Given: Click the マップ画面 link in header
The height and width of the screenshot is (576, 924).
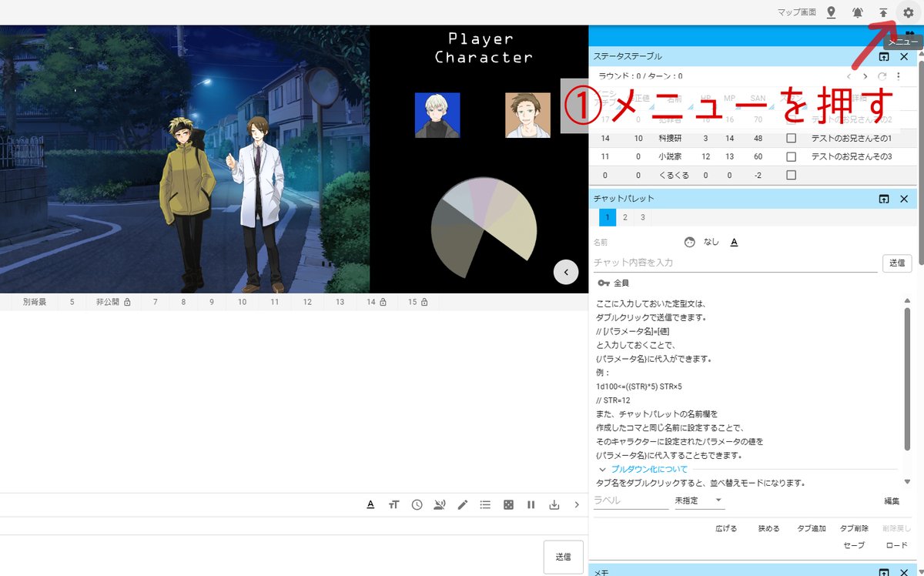Looking at the screenshot, I should (x=797, y=12).
